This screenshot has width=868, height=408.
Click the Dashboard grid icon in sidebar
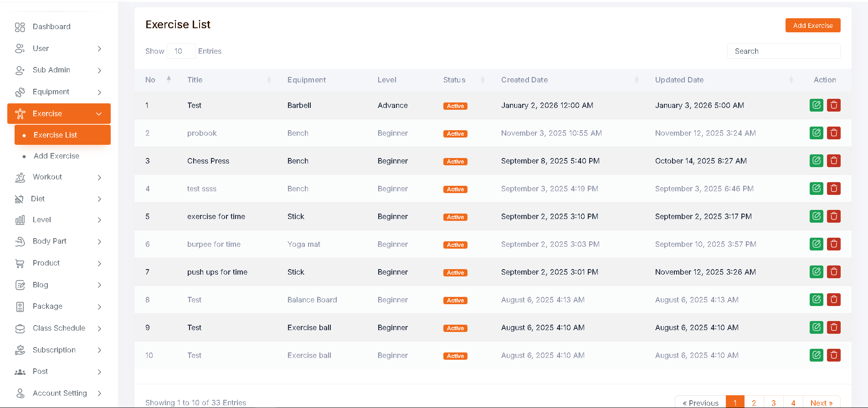coord(20,27)
